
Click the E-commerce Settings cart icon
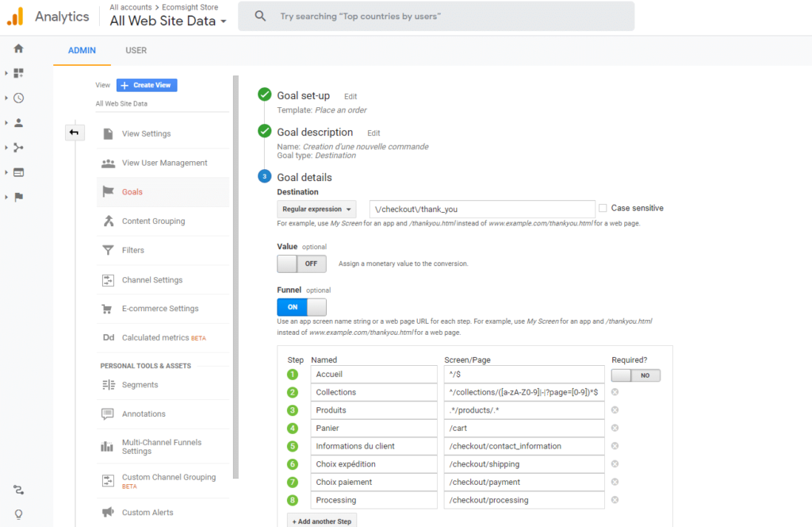click(x=107, y=309)
